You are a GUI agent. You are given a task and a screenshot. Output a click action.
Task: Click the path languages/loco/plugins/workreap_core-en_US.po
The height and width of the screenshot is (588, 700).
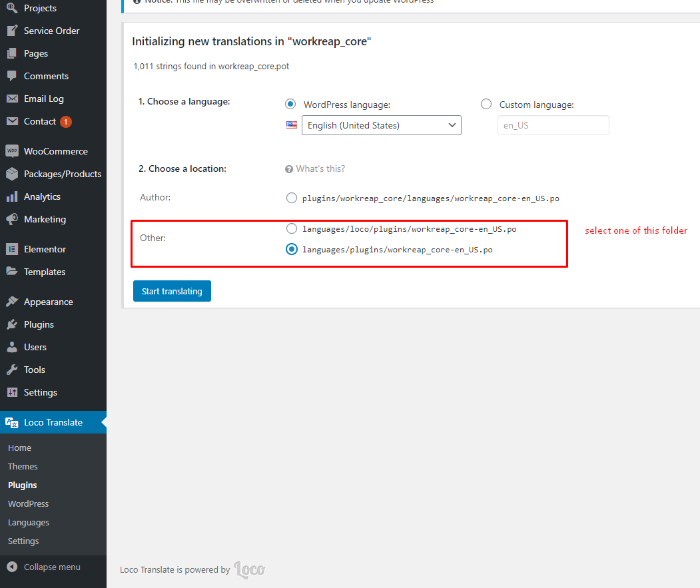pos(410,229)
